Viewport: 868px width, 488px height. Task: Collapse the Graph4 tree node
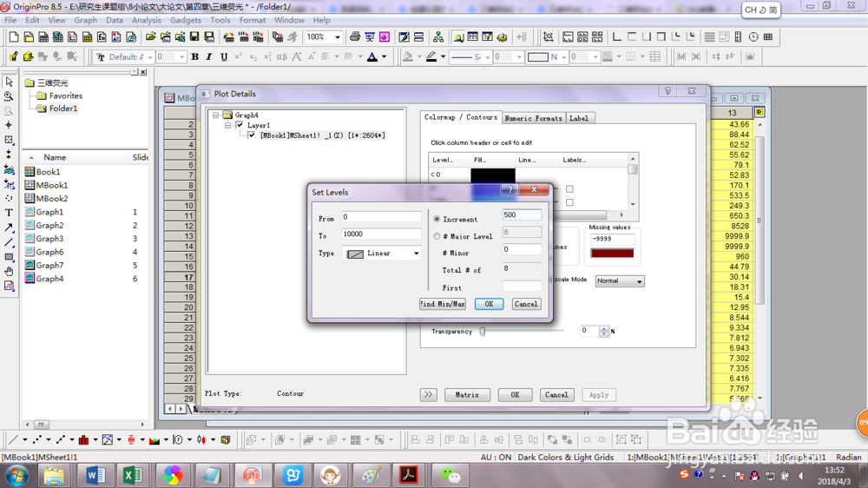pos(216,115)
